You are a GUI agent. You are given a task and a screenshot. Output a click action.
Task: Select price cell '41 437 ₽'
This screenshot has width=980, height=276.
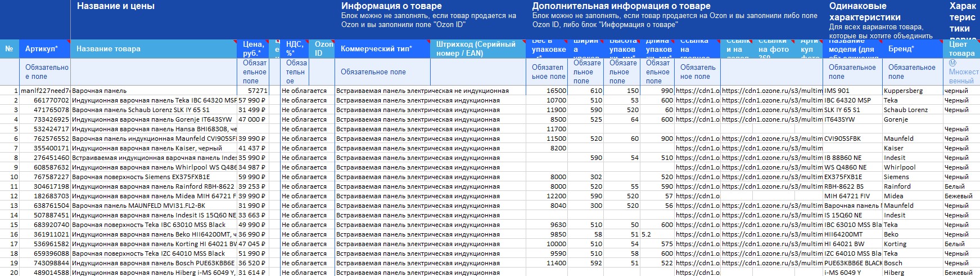point(253,148)
